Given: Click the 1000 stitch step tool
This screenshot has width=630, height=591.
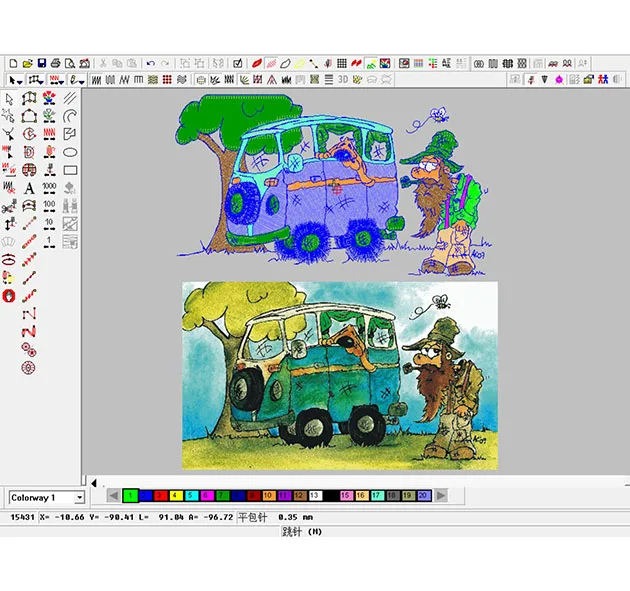Looking at the screenshot, I should point(49,187).
